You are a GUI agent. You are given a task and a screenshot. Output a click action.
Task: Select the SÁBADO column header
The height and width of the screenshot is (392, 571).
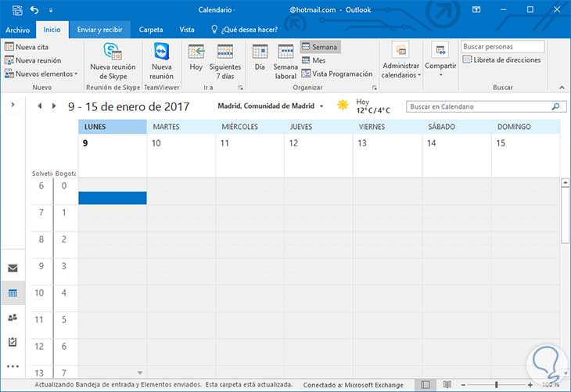point(457,127)
